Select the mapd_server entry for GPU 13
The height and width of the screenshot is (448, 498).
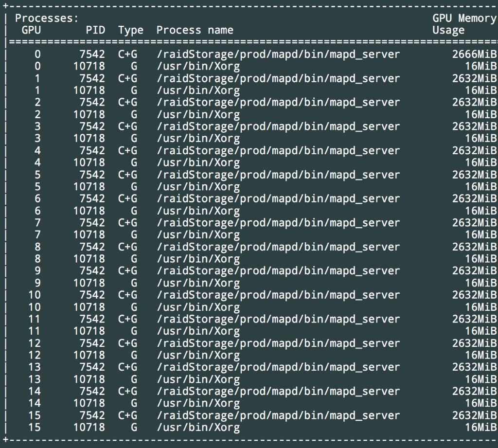pos(277,367)
